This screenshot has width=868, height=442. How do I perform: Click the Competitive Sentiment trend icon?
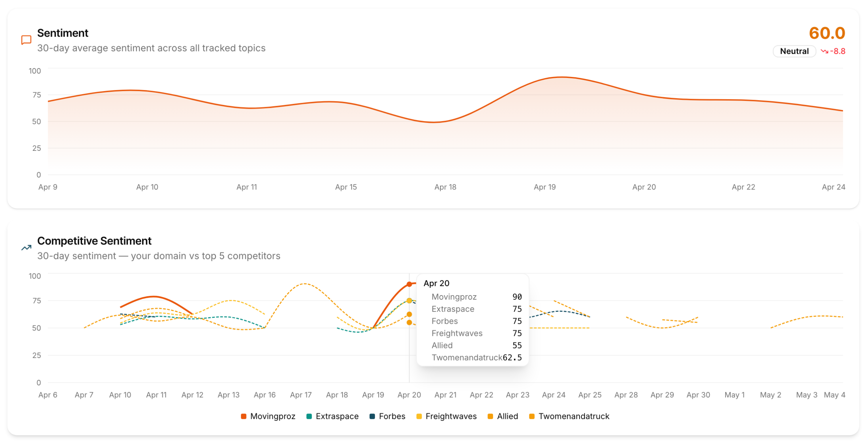[x=26, y=248]
